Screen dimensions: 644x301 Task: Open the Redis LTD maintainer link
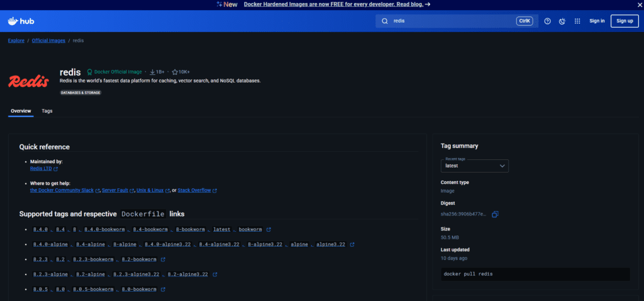[41, 169]
